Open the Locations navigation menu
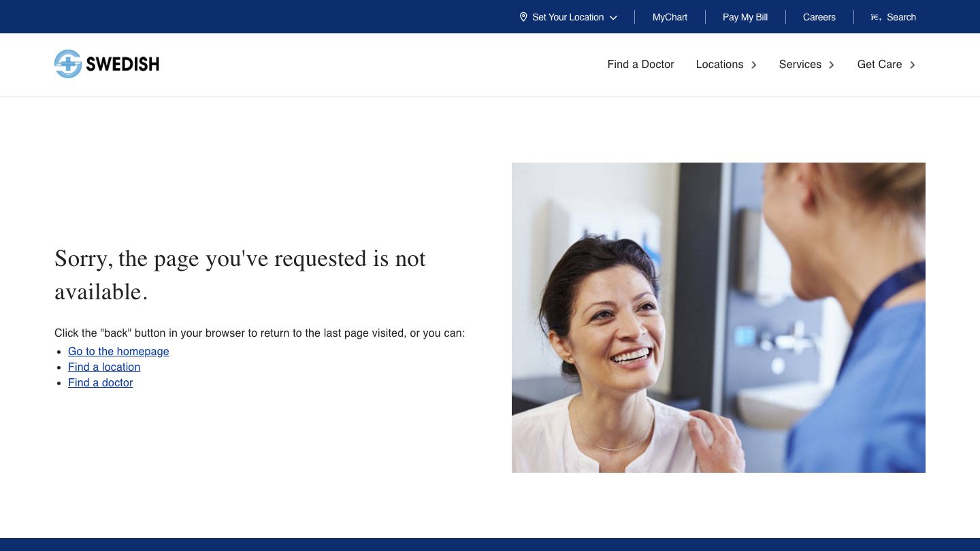 coord(719,65)
